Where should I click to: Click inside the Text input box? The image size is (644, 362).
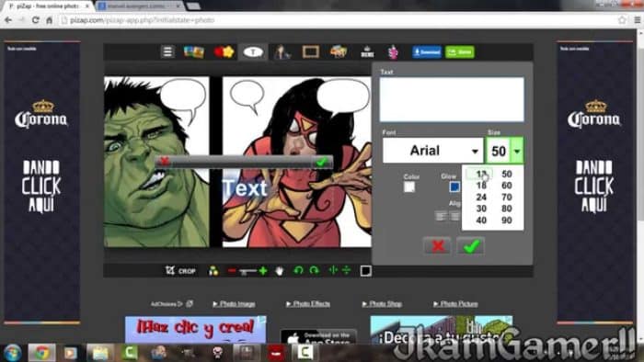point(452,99)
